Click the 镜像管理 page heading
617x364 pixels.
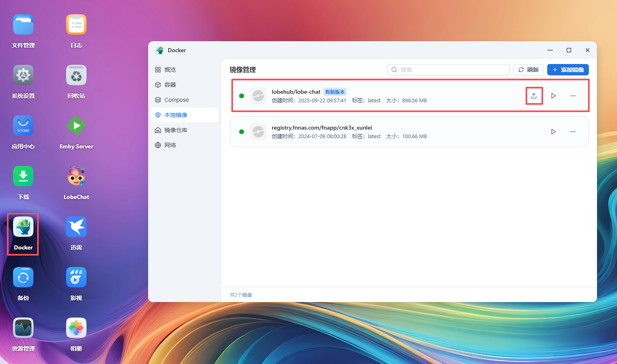(x=243, y=70)
